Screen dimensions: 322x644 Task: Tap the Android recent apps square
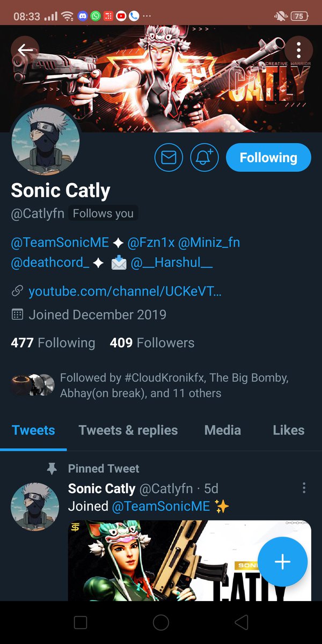80,623
